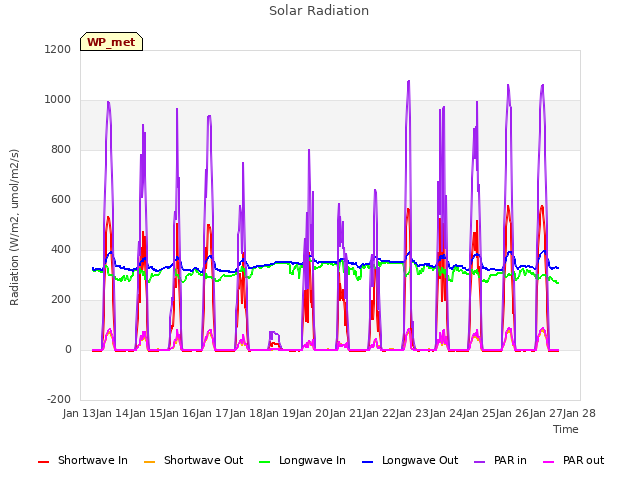
Task: Click the Jan 13 x-axis tick label
Action: (x=79, y=413)
